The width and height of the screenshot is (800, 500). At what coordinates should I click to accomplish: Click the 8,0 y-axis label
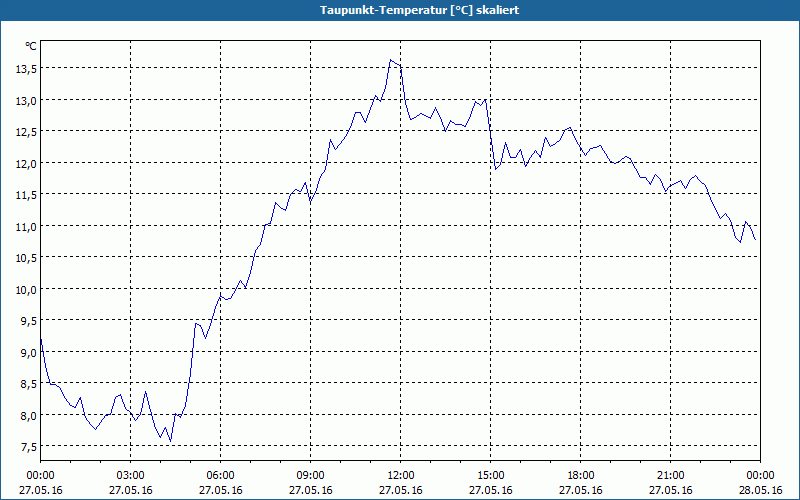pyautogui.click(x=29, y=415)
